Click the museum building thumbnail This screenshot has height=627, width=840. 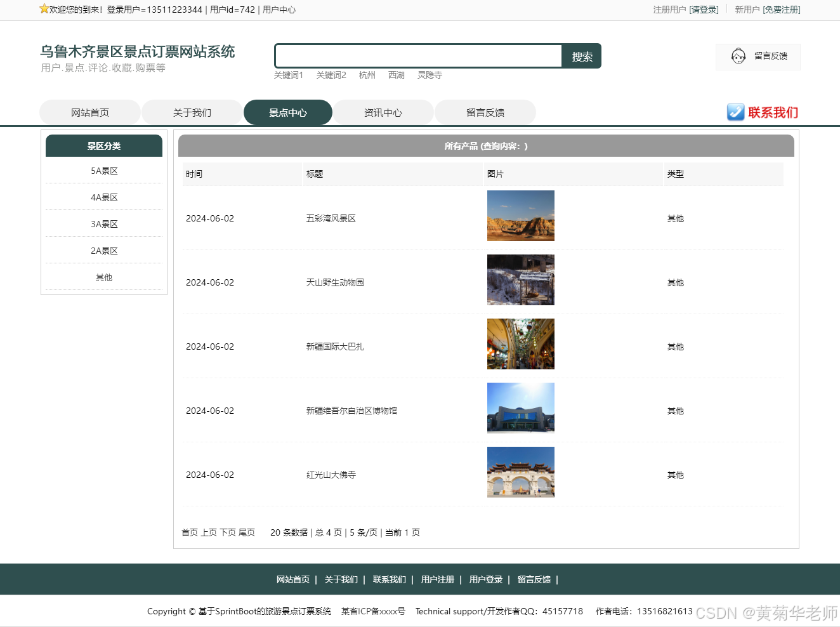click(x=521, y=408)
